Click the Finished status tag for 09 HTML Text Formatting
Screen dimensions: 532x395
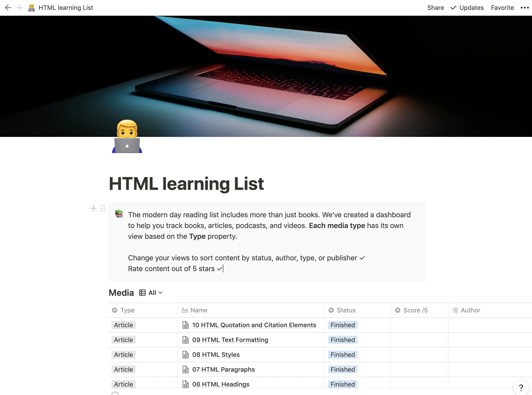[x=342, y=340]
